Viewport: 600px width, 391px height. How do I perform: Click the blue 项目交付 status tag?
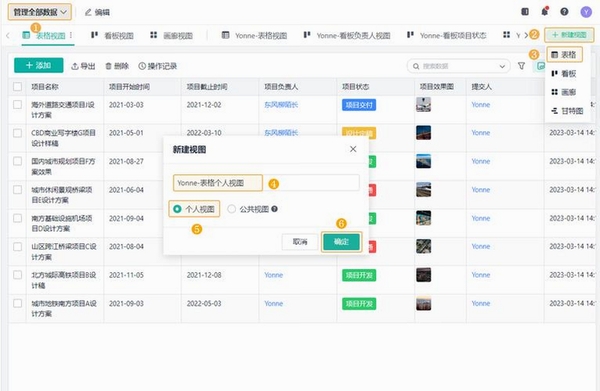[x=359, y=104]
